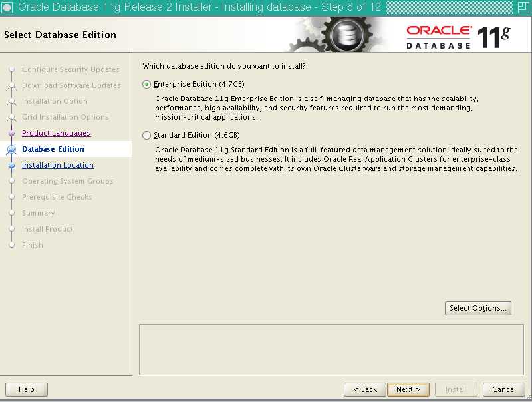This screenshot has height=402, width=532.
Task: Click Finish step label
Action: tap(33, 245)
